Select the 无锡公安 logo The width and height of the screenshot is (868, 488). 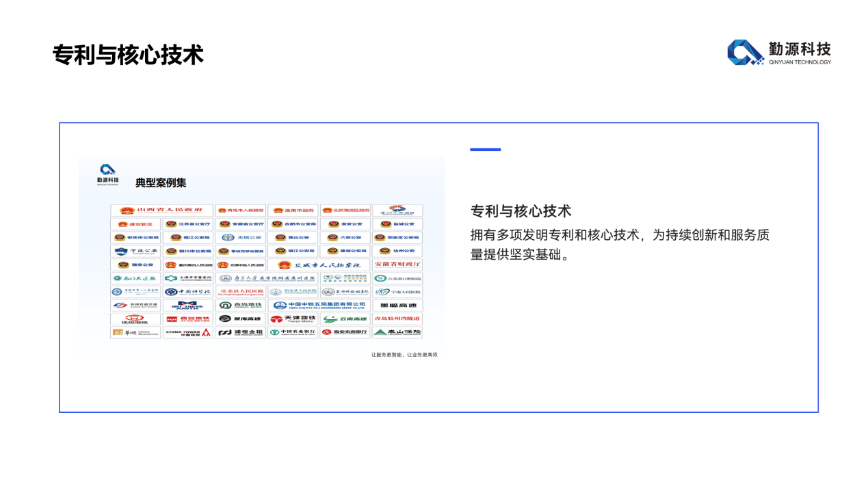241,238
